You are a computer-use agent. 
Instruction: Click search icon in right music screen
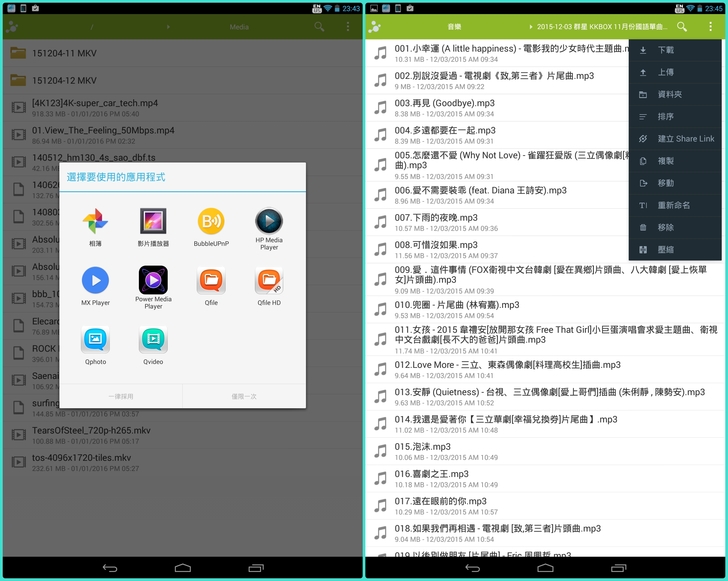tap(682, 26)
